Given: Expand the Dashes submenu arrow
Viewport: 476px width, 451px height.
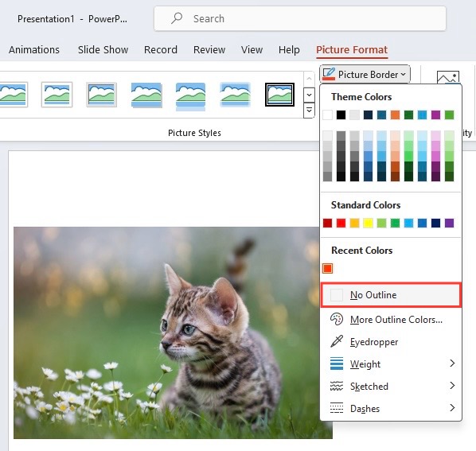Looking at the screenshot, I should click(x=452, y=407).
